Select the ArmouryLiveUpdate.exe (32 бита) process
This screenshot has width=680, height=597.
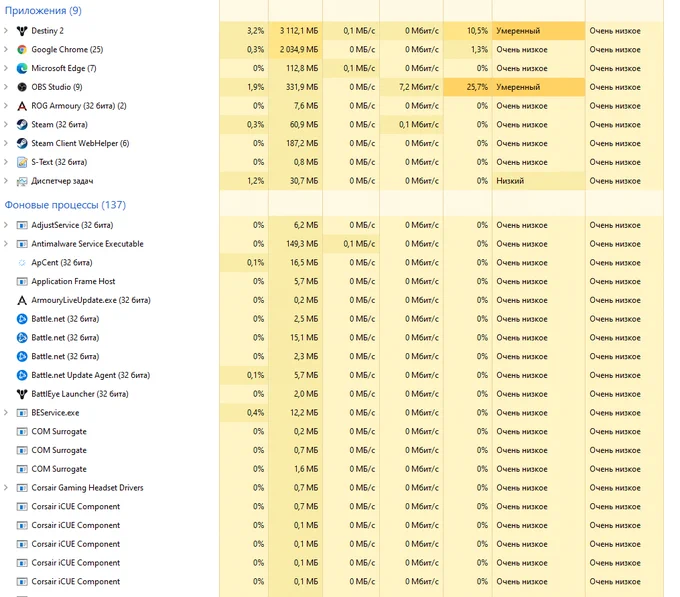coord(91,300)
